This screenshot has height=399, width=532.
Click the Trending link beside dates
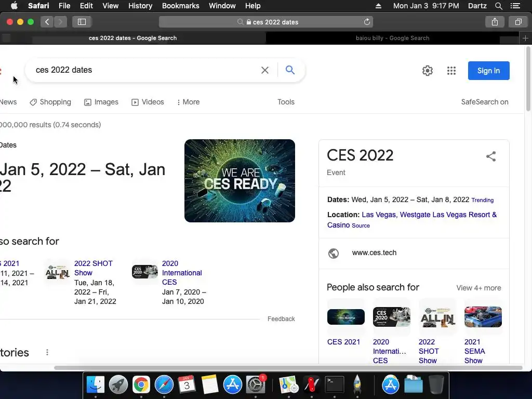[482, 200]
